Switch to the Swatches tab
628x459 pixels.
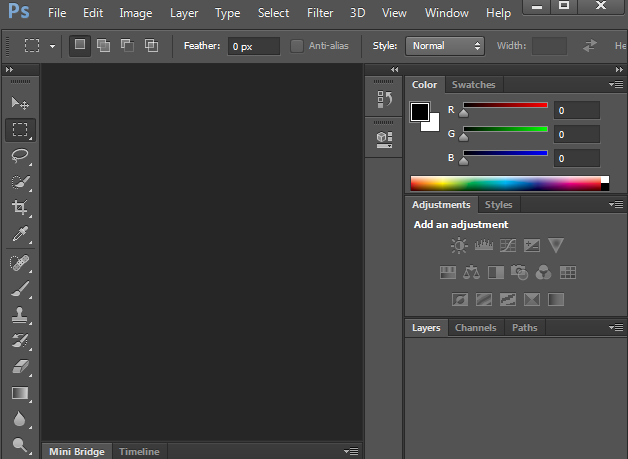474,85
